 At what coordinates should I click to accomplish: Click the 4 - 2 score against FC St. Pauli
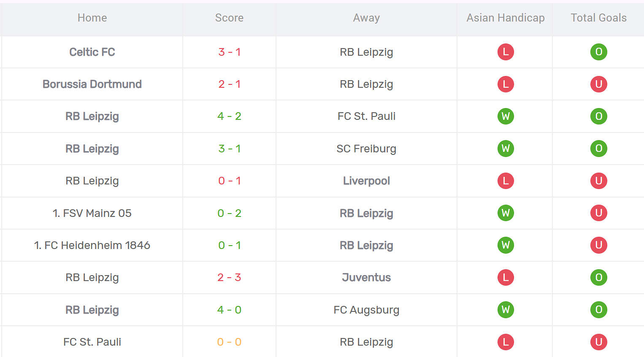(x=229, y=116)
